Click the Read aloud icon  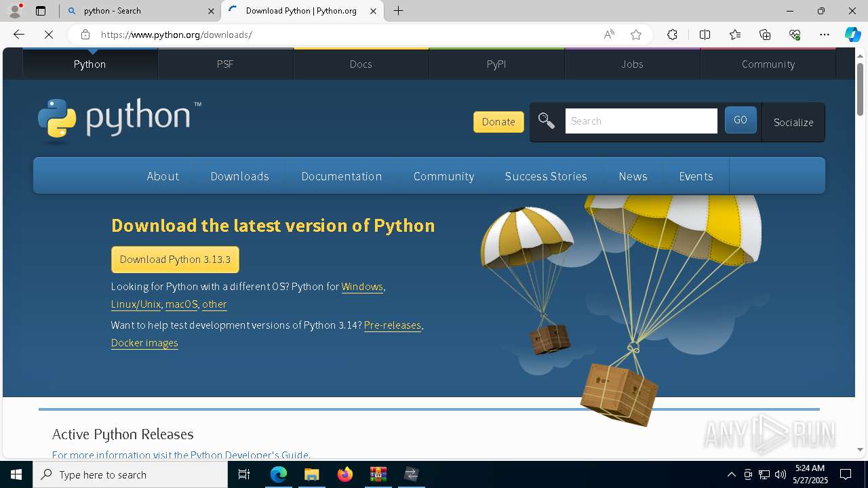pos(609,35)
